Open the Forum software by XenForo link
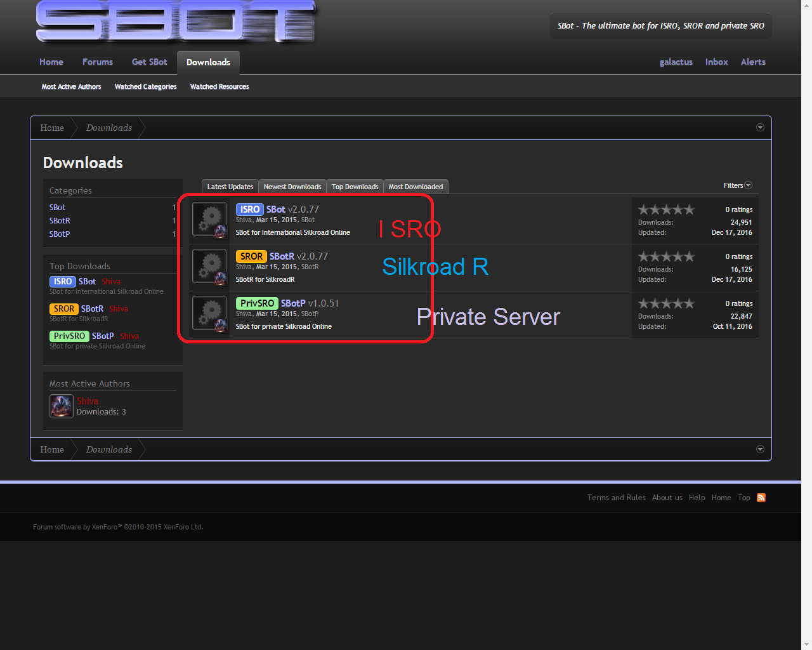Viewport: 812px width, 650px height. tap(118, 527)
